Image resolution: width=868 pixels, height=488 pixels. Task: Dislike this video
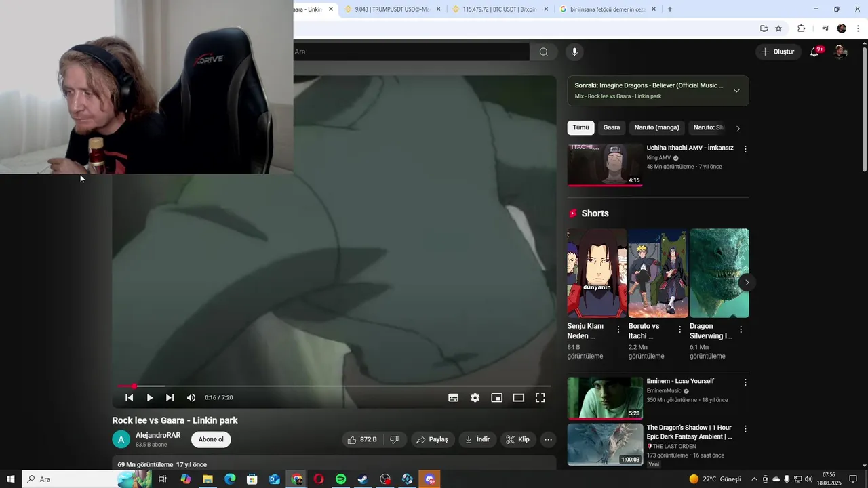tap(394, 439)
